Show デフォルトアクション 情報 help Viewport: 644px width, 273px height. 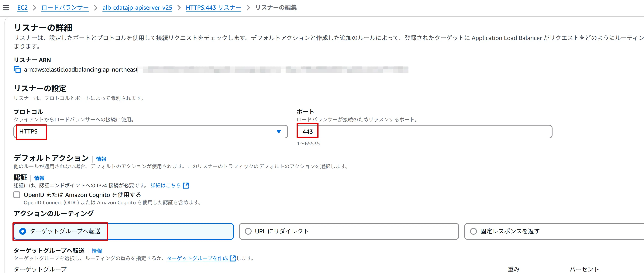(101, 159)
